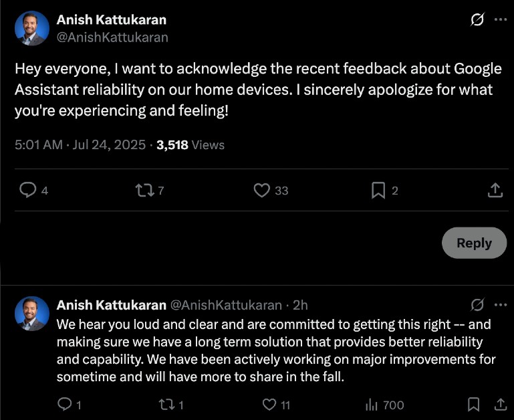This screenshot has width=514, height=420.
Task: Like the main post with 33 likes
Action: click(261, 191)
